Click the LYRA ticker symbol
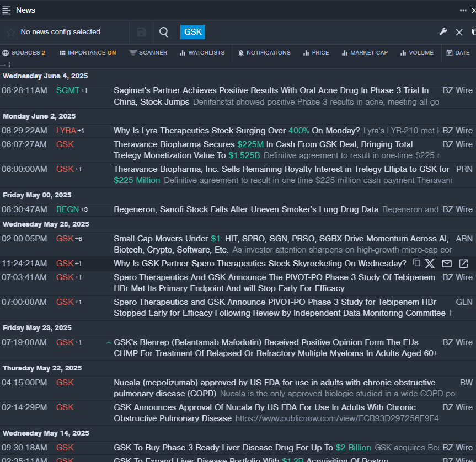Viewport: 476px width, 462px height. pyautogui.click(x=66, y=131)
